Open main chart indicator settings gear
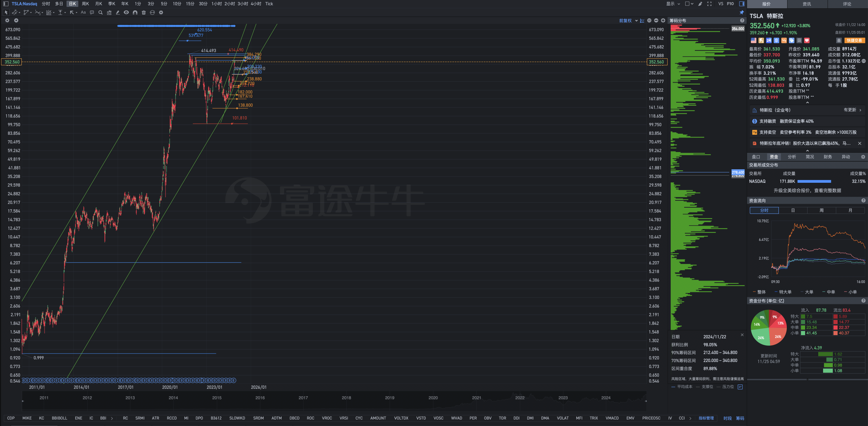This screenshot has height=426, width=868. (7, 20)
